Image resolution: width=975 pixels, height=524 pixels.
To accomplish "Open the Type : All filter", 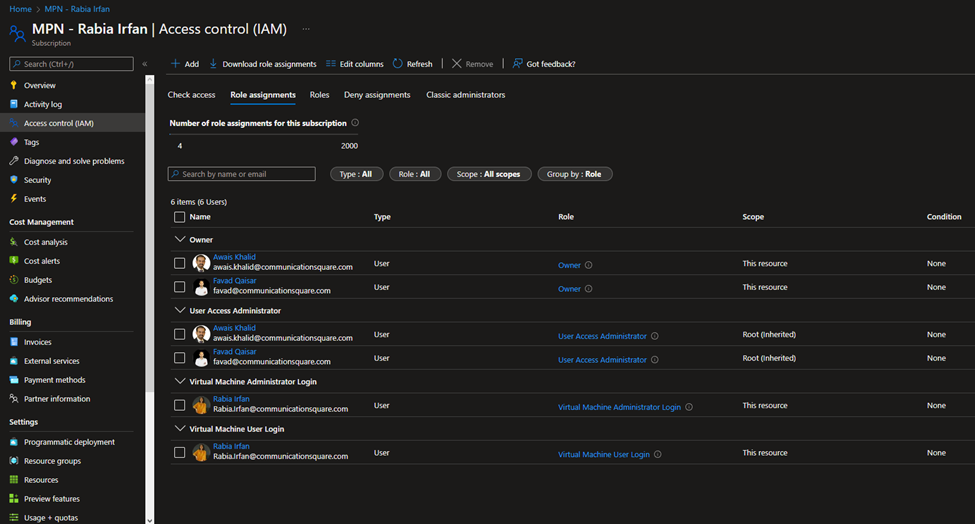I will 356,174.
